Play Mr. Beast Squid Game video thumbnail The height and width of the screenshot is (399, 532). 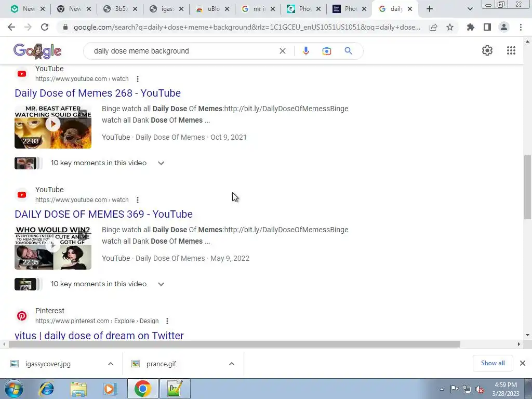coord(53,127)
